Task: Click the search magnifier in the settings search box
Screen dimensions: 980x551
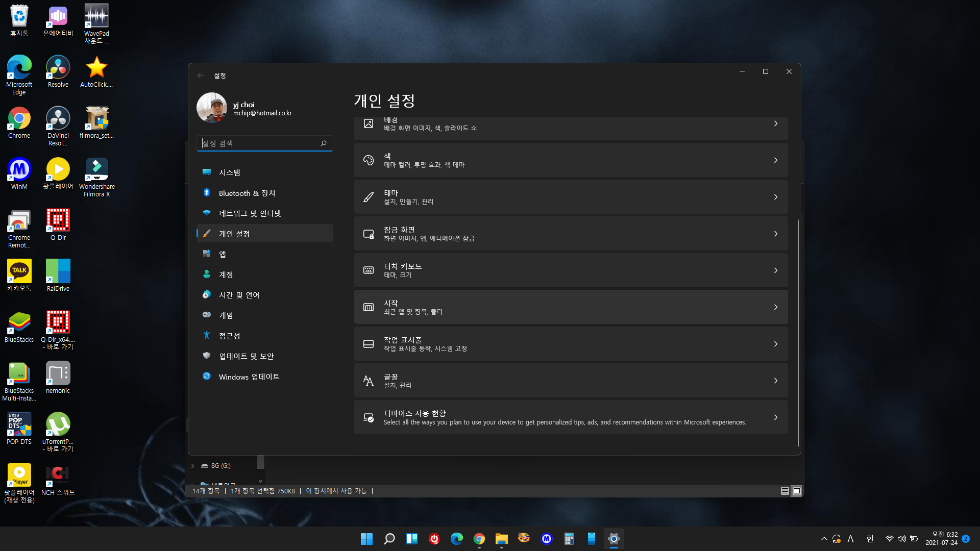Action: coord(324,143)
